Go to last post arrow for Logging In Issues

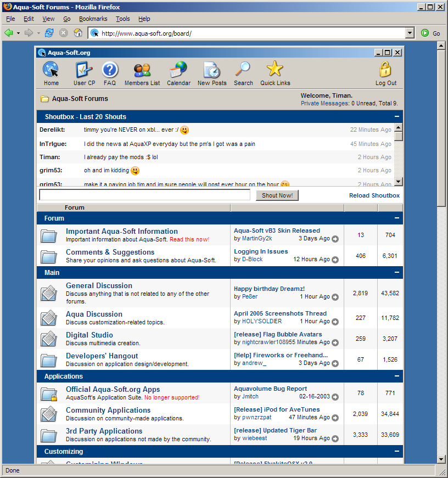335,260
